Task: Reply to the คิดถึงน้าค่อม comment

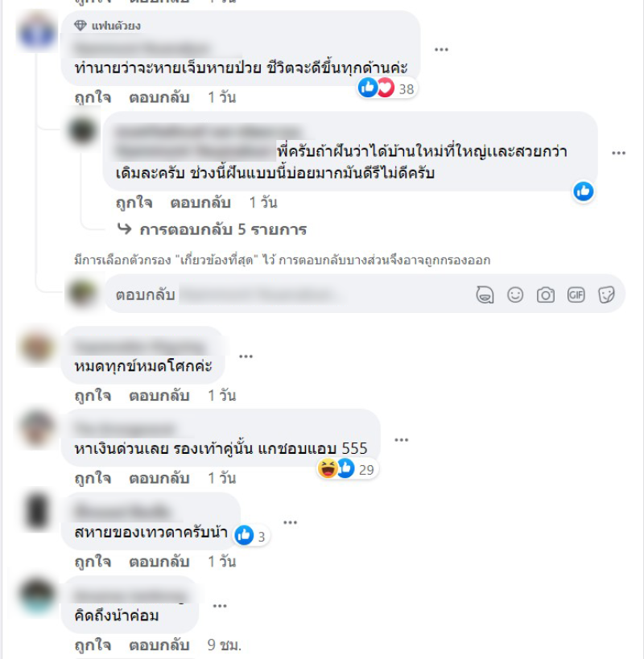Action: coord(159,645)
